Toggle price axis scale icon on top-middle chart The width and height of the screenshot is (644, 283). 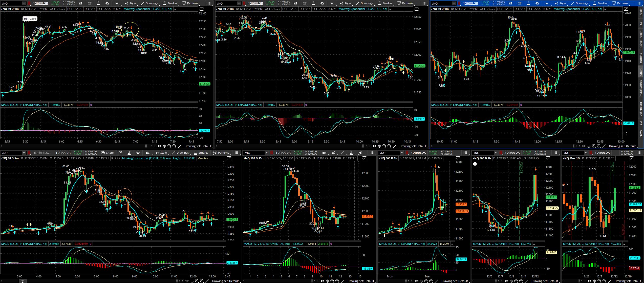click(417, 9)
